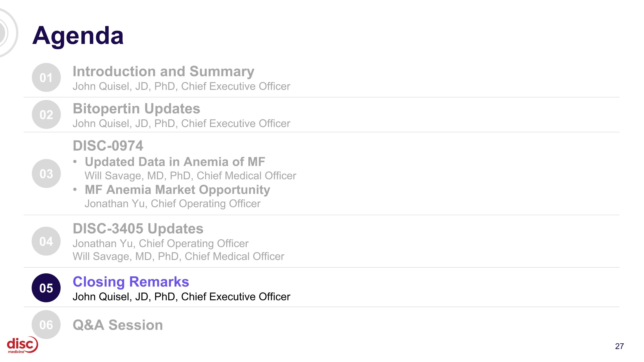Click the disc medicine logo
644x362 pixels.
tap(22, 345)
